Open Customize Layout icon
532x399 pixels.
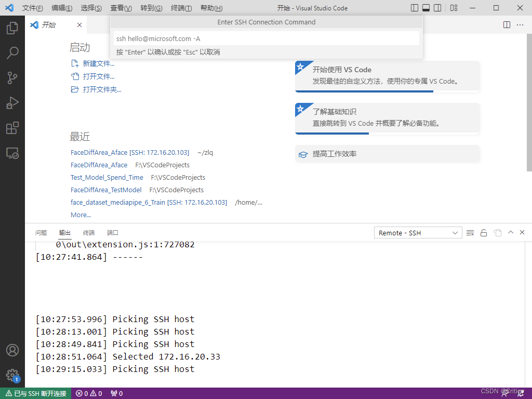click(454, 8)
